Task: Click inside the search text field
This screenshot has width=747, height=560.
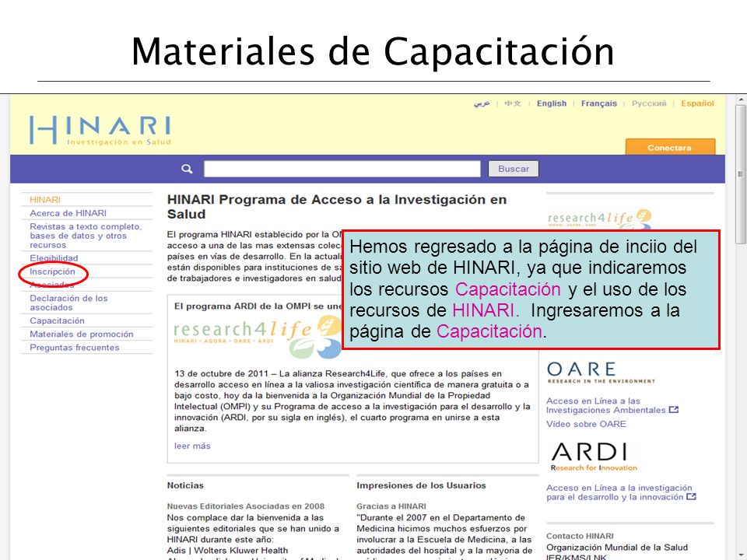Action: [x=342, y=169]
